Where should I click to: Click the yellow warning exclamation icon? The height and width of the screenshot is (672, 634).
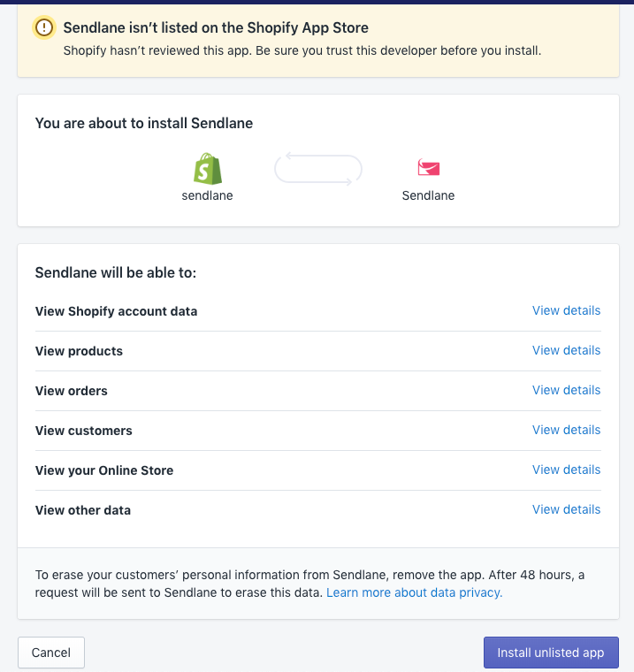pos(44,27)
